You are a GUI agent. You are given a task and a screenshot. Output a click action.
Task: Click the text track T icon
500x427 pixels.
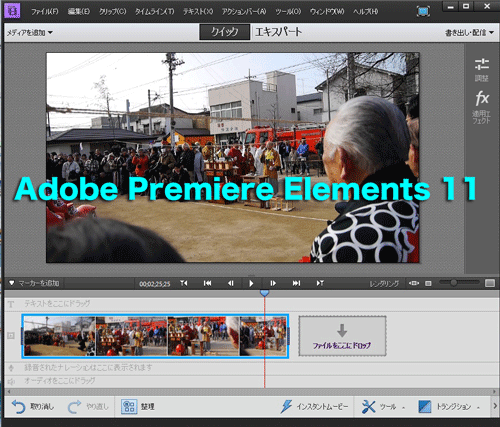point(11,304)
